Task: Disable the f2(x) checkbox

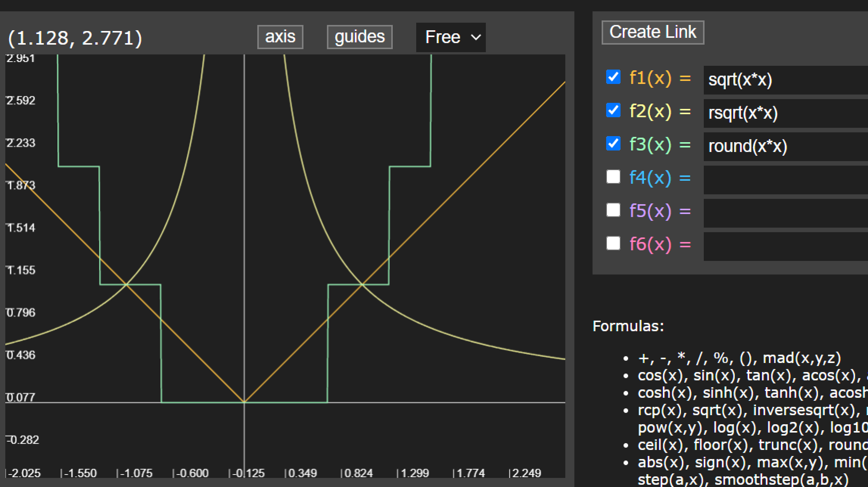Action: pos(613,110)
